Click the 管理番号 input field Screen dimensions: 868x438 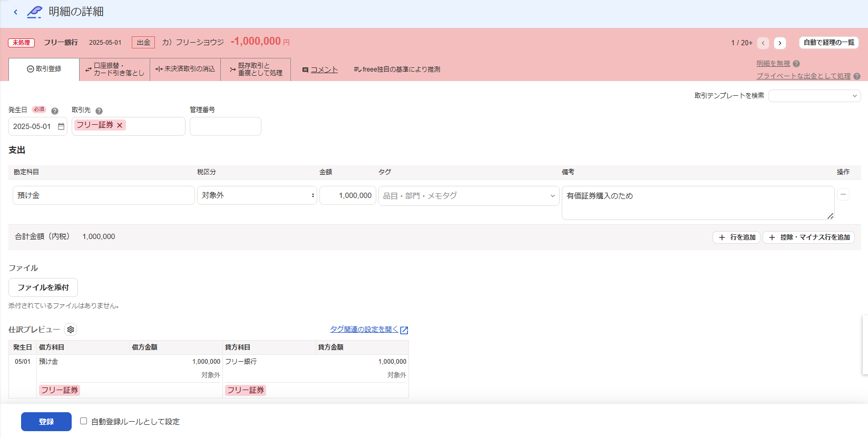pyautogui.click(x=226, y=126)
